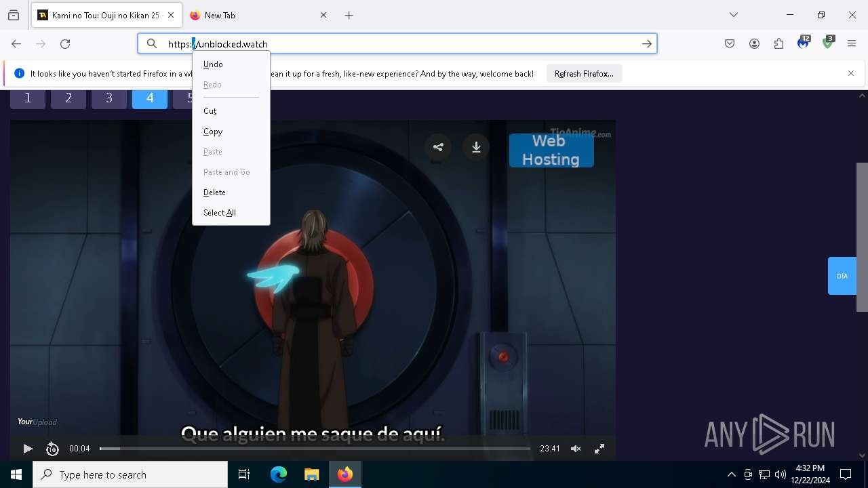
Task: Open the Windows Start menu
Action: pyautogui.click(x=16, y=474)
